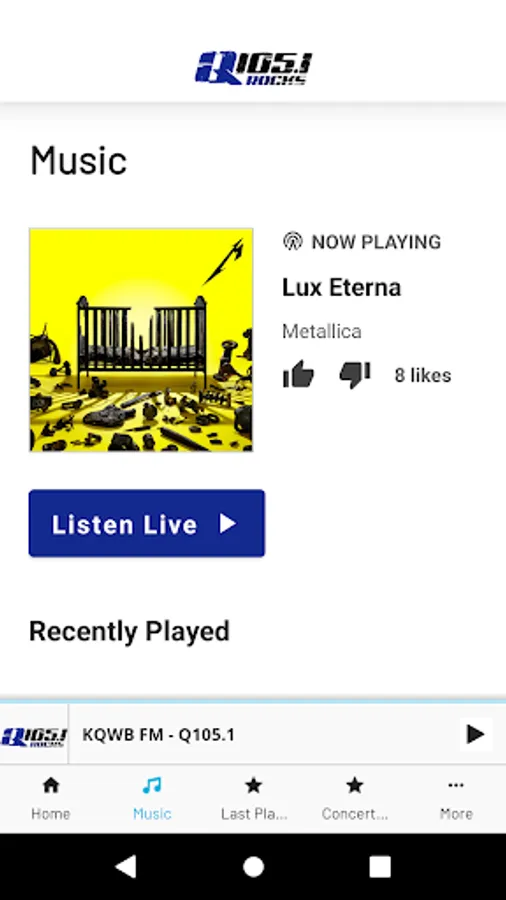The width and height of the screenshot is (506, 900).
Task: Tap the KQWB FM - Q105.1 station label
Action: (x=158, y=734)
